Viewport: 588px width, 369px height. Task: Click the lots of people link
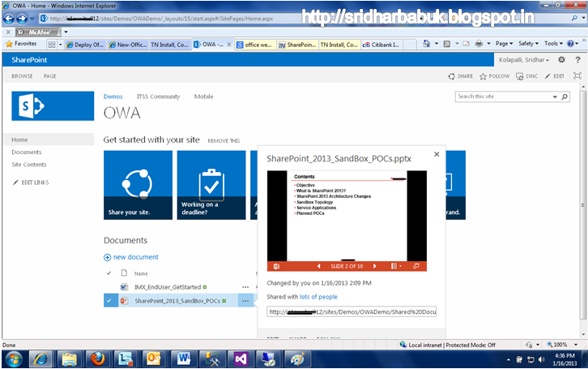click(x=318, y=297)
